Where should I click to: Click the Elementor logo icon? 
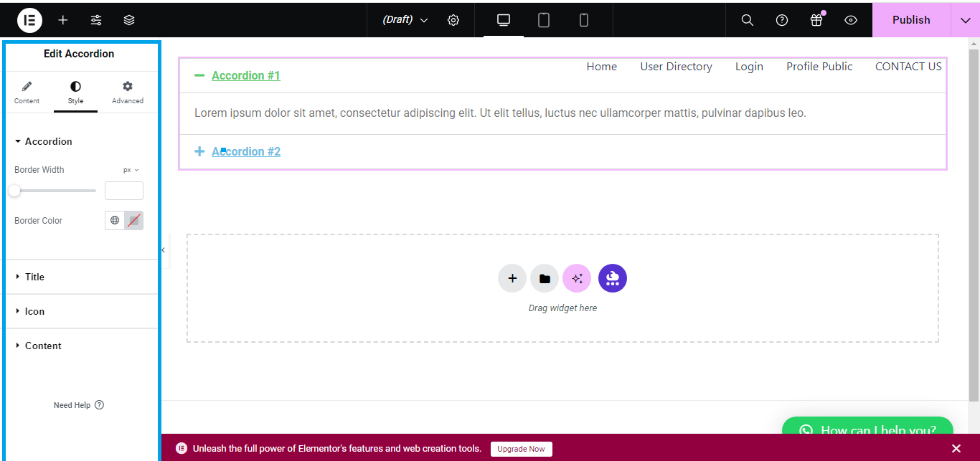(x=29, y=20)
